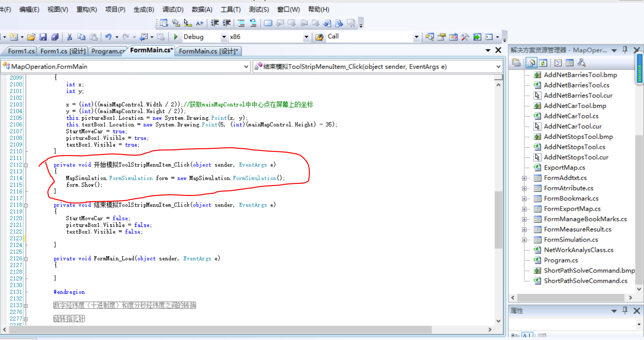644x340 pixels.
Task: Select NetWorkAnalysClass.cs in the tree
Action: click(x=579, y=250)
